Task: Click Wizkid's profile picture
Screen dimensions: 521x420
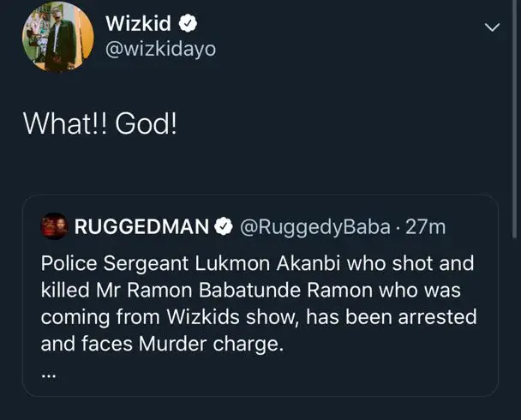Action: (57, 35)
